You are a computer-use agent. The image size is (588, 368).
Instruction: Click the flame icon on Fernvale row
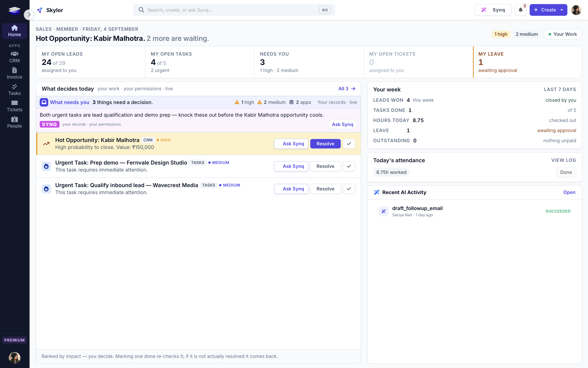click(x=46, y=166)
